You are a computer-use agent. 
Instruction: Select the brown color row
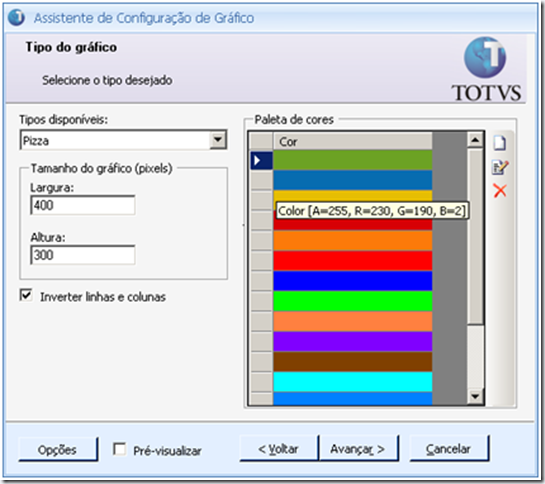pyautogui.click(x=352, y=362)
